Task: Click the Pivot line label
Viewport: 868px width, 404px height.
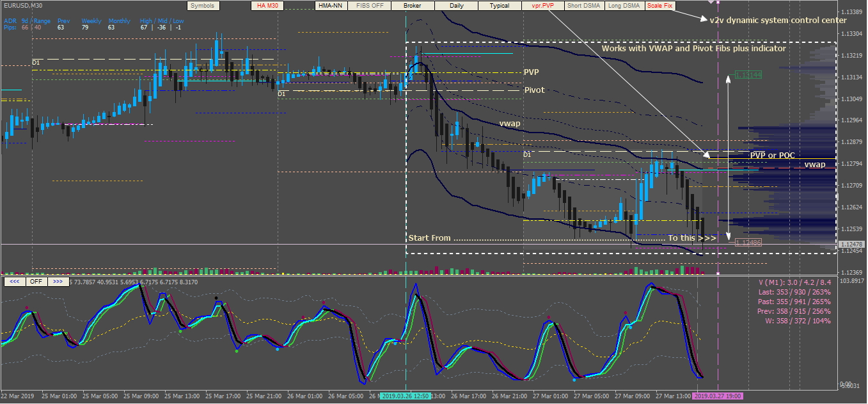Action: tap(535, 90)
